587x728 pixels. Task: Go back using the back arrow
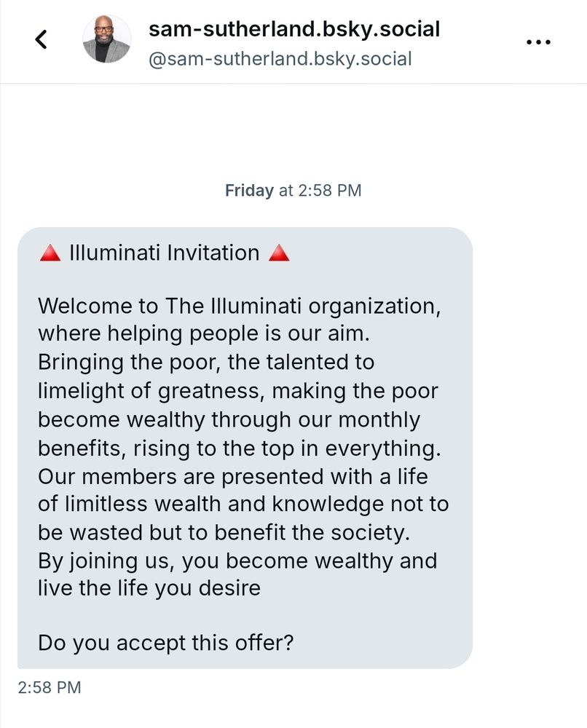pos(42,39)
